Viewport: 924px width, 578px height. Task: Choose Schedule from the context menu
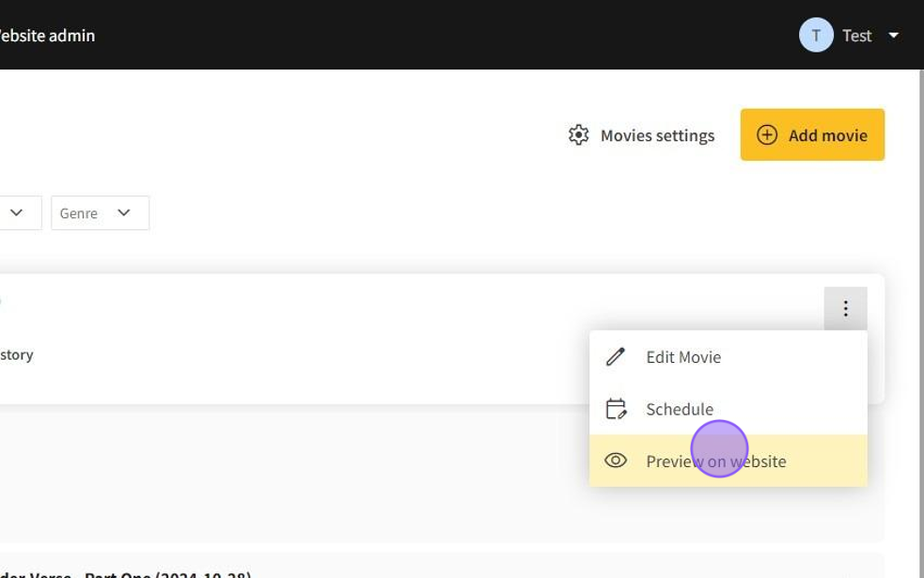tap(680, 409)
